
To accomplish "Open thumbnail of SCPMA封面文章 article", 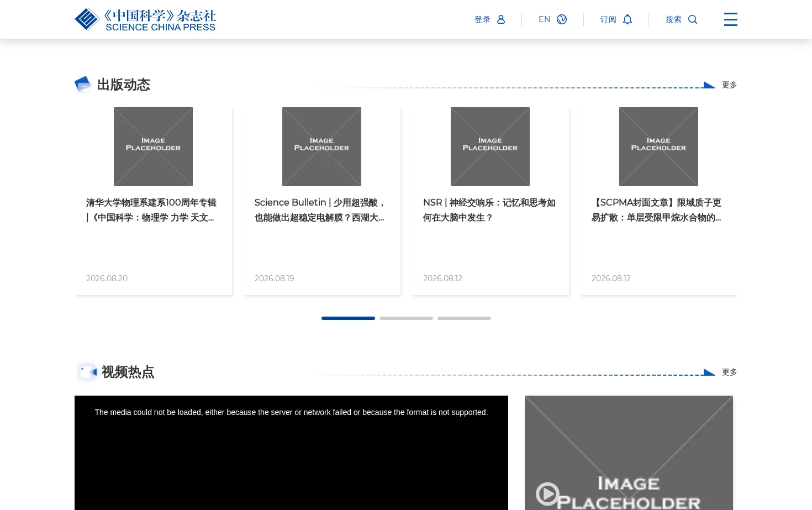I will tap(658, 146).
